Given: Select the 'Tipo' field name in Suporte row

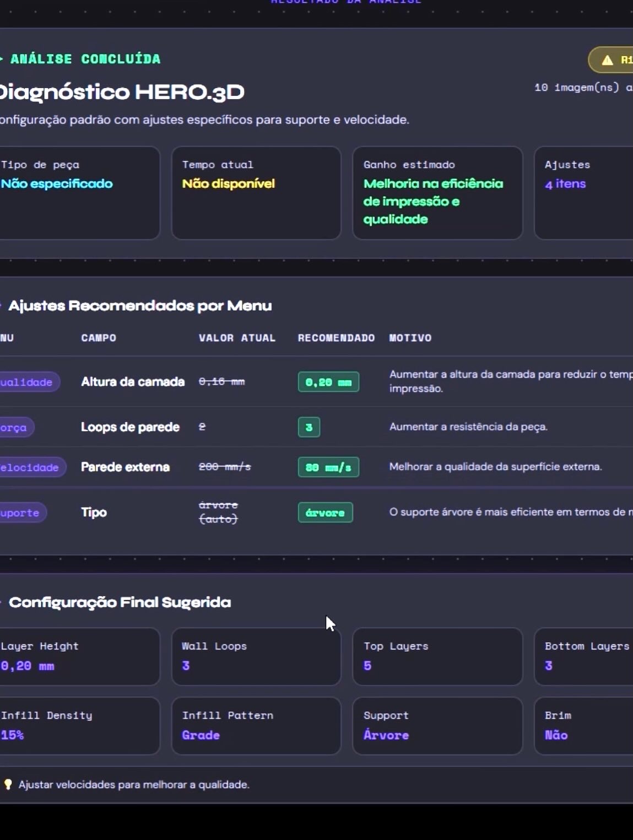Looking at the screenshot, I should click(x=94, y=512).
